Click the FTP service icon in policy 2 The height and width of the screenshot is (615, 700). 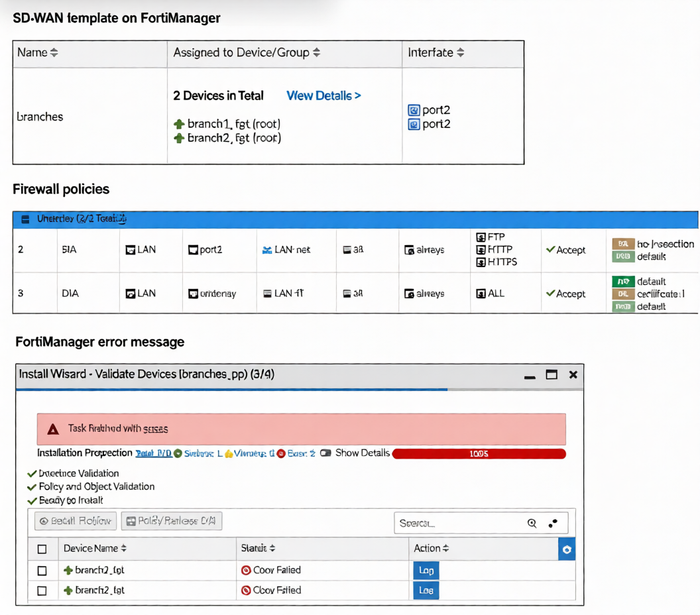click(481, 237)
